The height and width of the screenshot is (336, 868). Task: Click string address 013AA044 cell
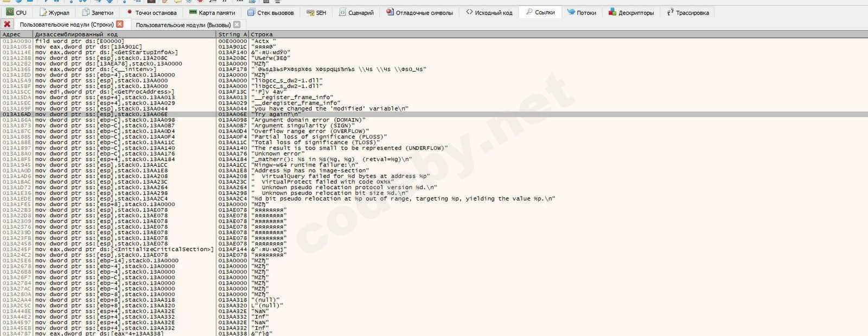click(232, 109)
